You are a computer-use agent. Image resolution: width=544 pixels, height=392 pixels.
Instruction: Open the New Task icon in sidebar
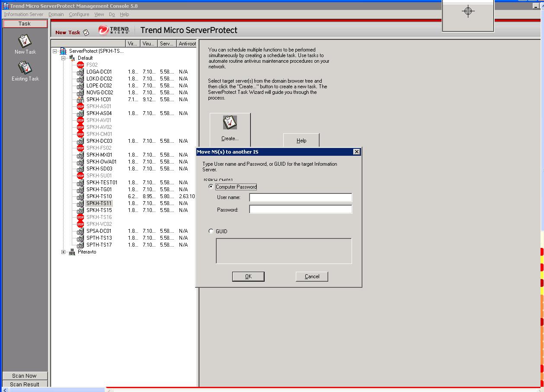25,41
